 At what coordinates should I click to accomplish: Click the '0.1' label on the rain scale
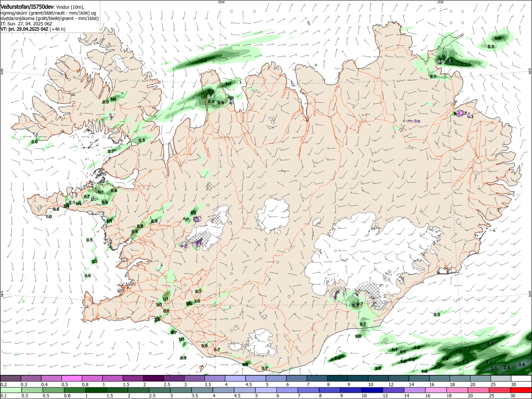pyautogui.click(x=3, y=396)
